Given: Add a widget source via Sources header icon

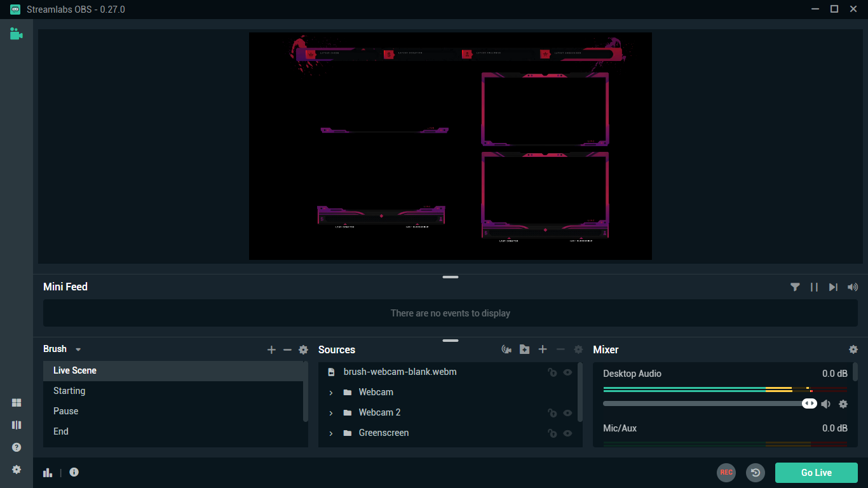Looking at the screenshot, I should [506, 349].
